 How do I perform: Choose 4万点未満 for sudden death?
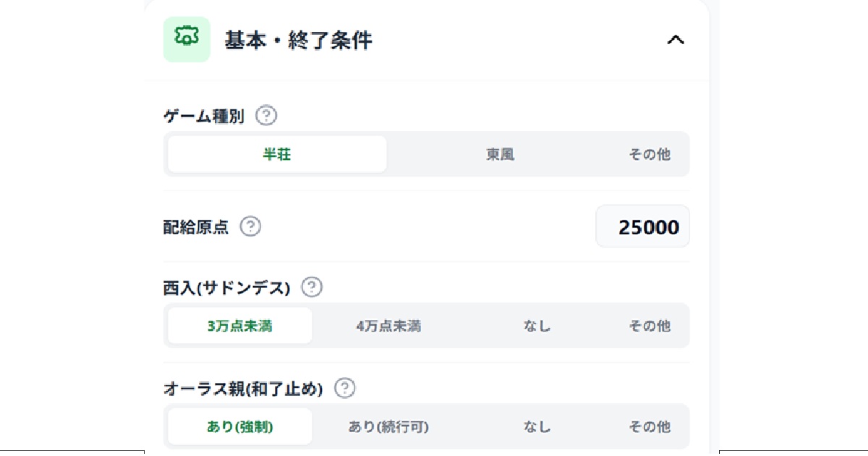[x=388, y=326]
